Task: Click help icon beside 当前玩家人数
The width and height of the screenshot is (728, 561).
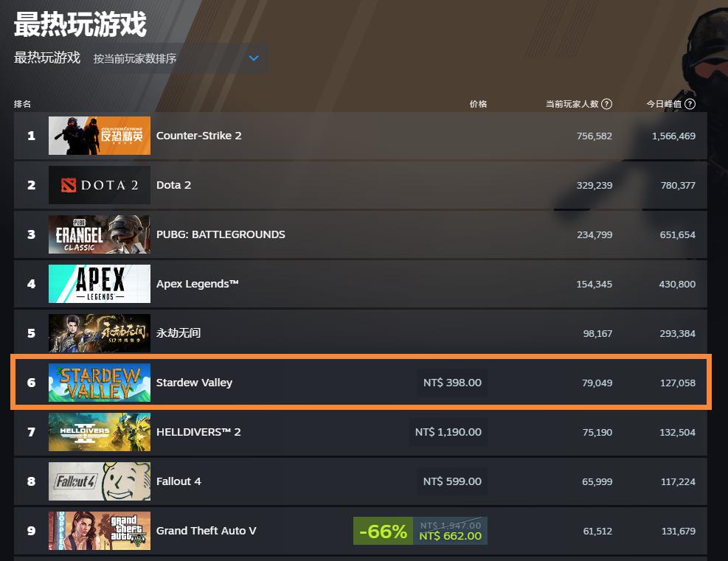Action: click(x=606, y=104)
